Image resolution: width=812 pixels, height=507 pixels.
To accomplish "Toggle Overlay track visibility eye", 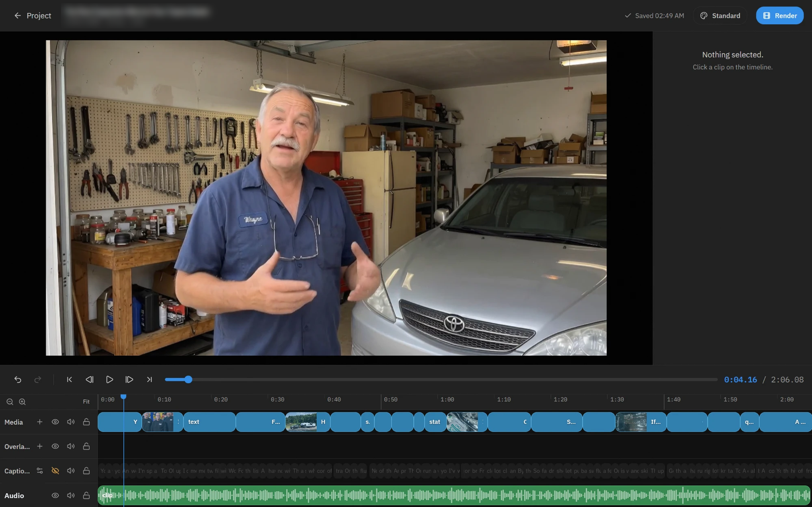I will 55,446.
